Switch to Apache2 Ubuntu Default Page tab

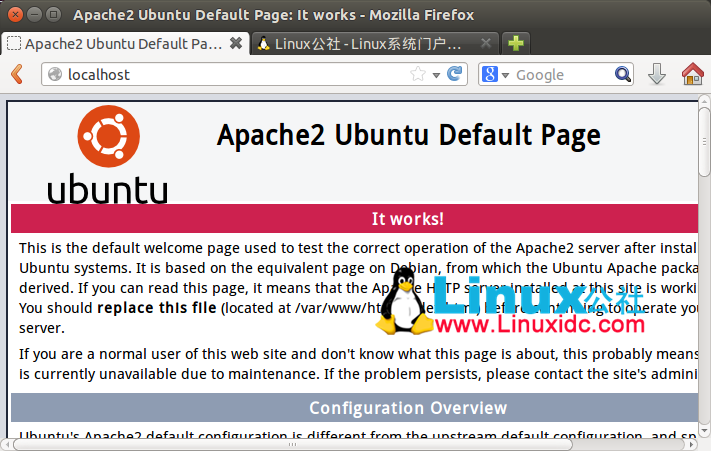tap(126, 44)
